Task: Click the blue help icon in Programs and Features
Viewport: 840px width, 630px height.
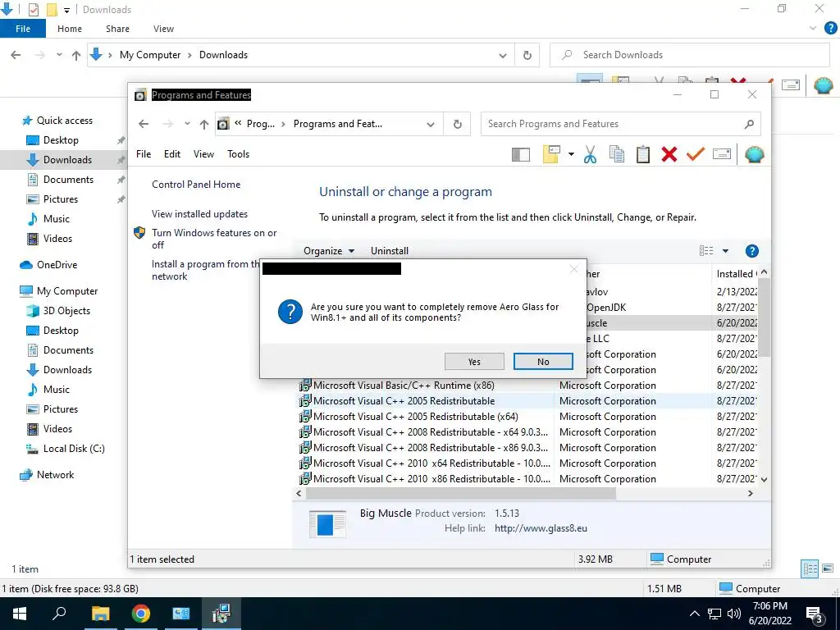Action: (x=752, y=251)
